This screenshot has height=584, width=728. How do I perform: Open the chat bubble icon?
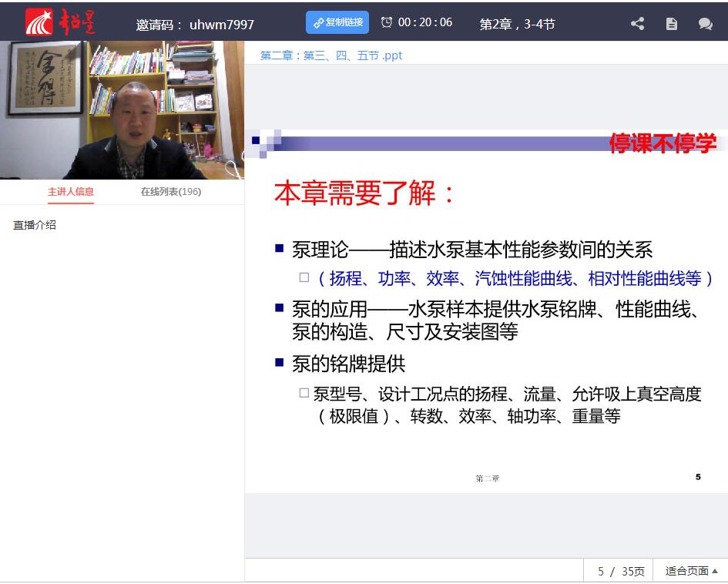[x=705, y=24]
